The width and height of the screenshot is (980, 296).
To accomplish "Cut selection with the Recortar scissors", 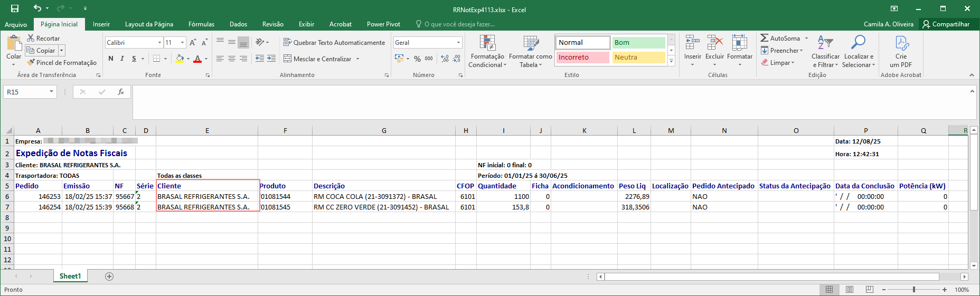I will 43,39.
